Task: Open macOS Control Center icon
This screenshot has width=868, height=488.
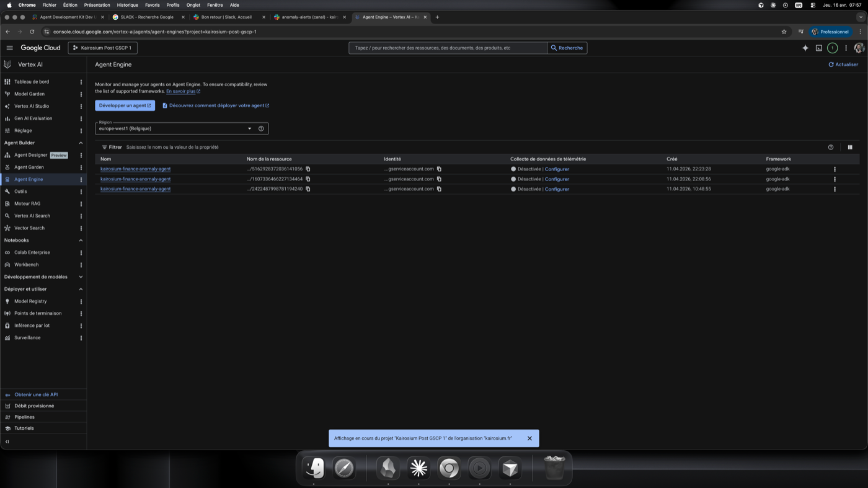Action: coord(813,5)
